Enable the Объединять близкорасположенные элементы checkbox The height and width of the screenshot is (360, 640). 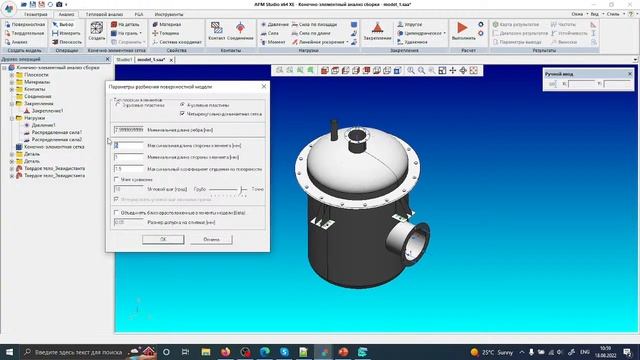pos(116,213)
